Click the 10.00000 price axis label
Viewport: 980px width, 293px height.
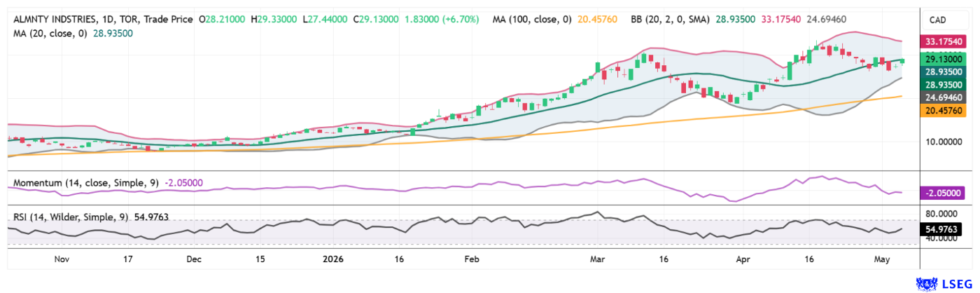tap(945, 142)
